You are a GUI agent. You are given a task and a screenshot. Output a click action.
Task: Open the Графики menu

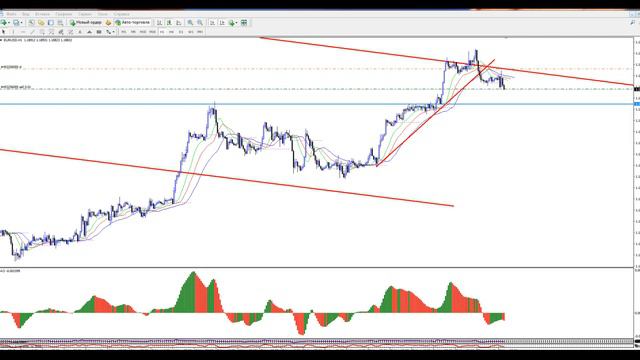[64, 14]
